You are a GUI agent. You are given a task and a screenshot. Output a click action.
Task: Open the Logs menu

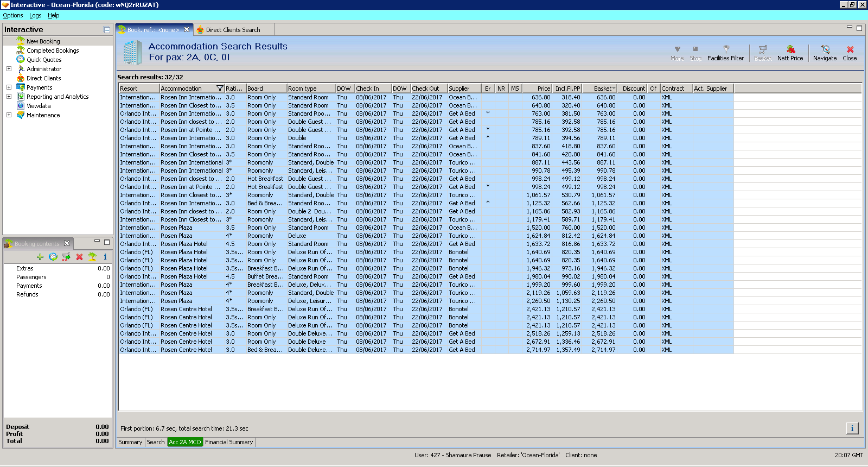(x=35, y=15)
